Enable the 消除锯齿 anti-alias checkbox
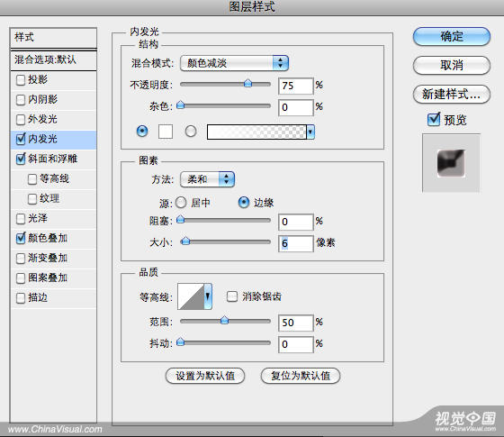 [232, 296]
